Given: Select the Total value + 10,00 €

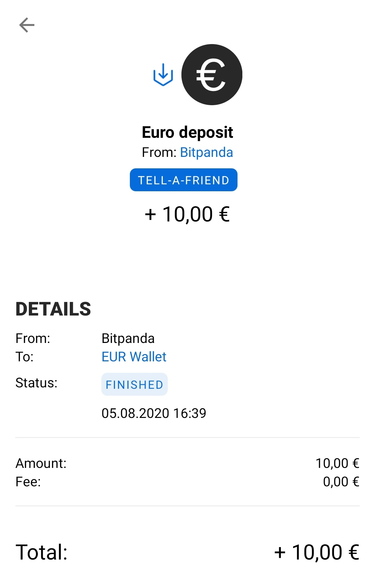Looking at the screenshot, I should click(317, 552).
